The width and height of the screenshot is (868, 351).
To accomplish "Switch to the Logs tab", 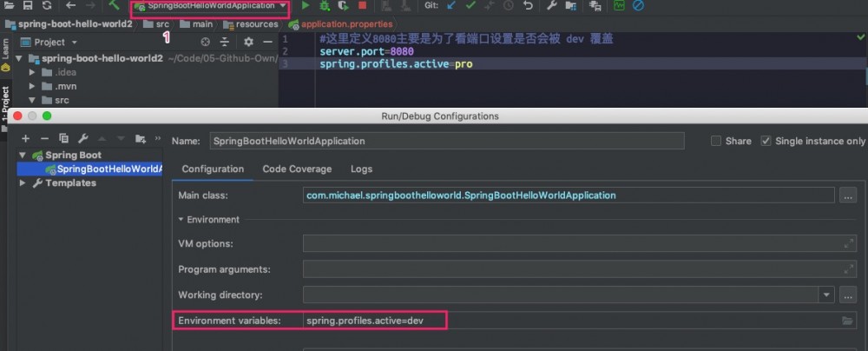I will (361, 169).
